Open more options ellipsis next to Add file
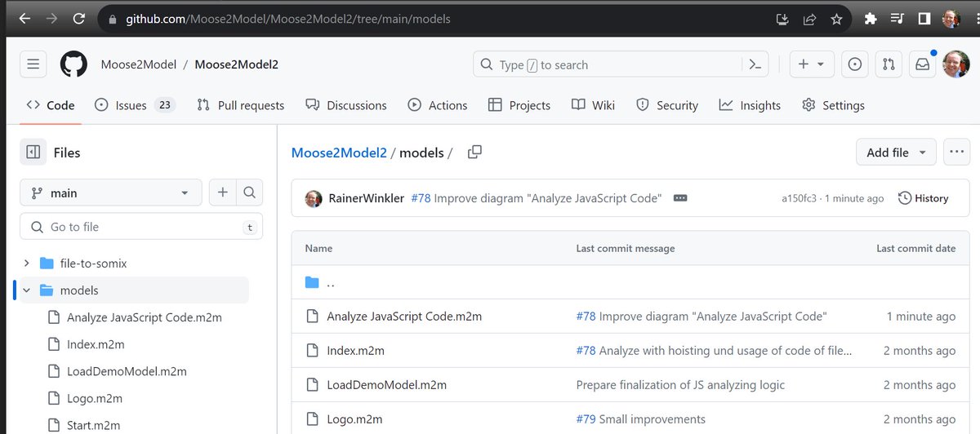Screen dimensions: 980x434 [956, 153]
